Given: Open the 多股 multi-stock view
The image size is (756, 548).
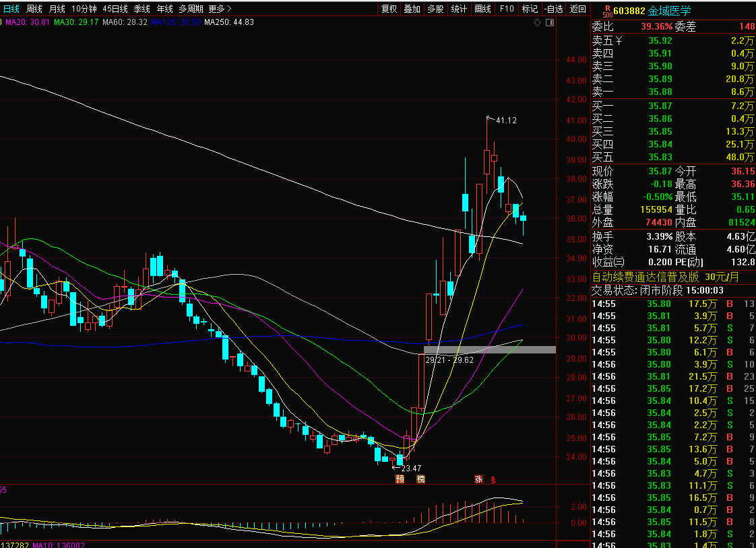Looking at the screenshot, I should [x=435, y=9].
